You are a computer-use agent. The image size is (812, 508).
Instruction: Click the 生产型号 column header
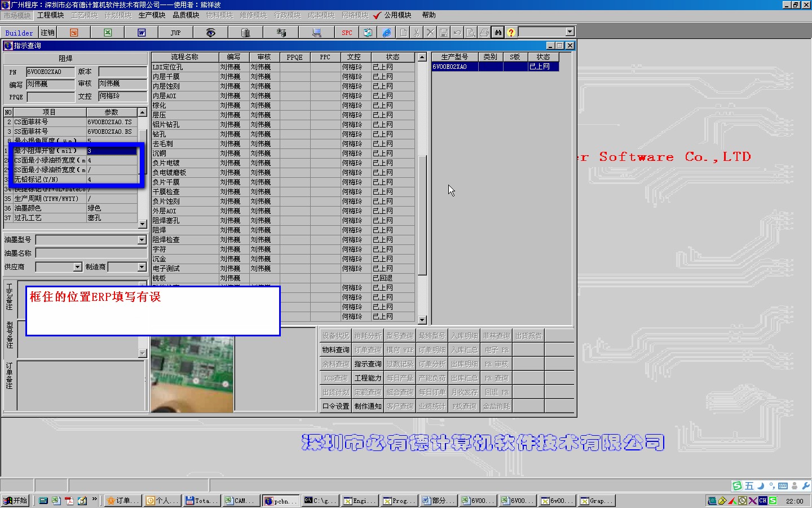point(454,57)
